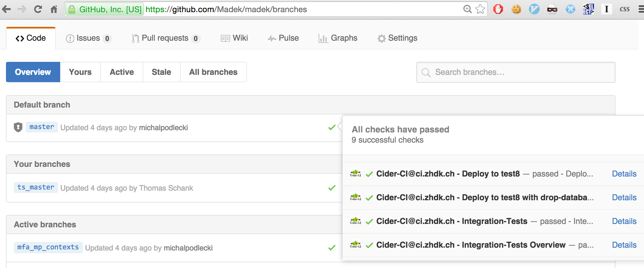
Task: Reload the page with refresh icon
Action: click(x=38, y=9)
